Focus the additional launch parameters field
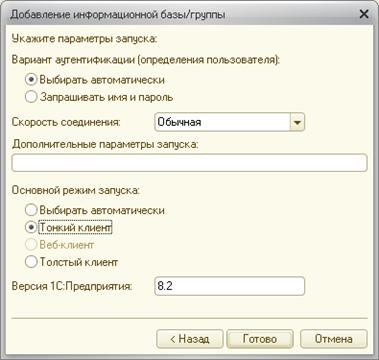 [x=189, y=163]
